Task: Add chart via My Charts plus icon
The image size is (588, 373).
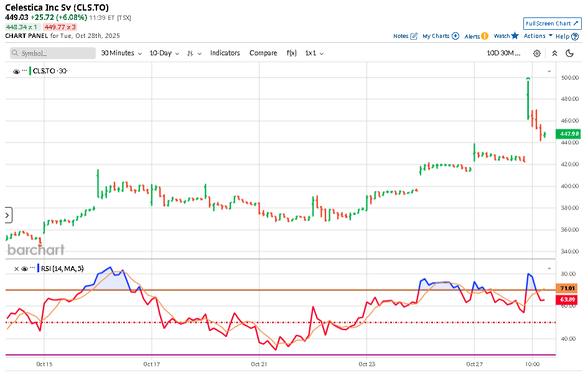Action: click(455, 36)
